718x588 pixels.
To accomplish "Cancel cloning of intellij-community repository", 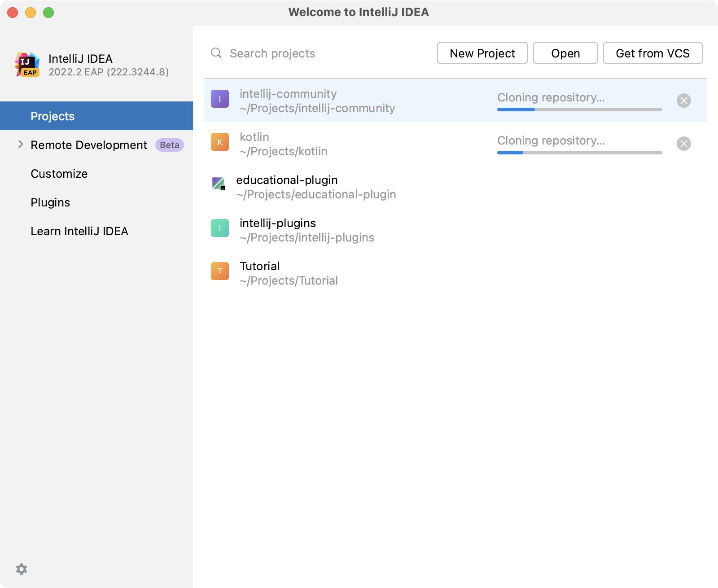I will [683, 100].
